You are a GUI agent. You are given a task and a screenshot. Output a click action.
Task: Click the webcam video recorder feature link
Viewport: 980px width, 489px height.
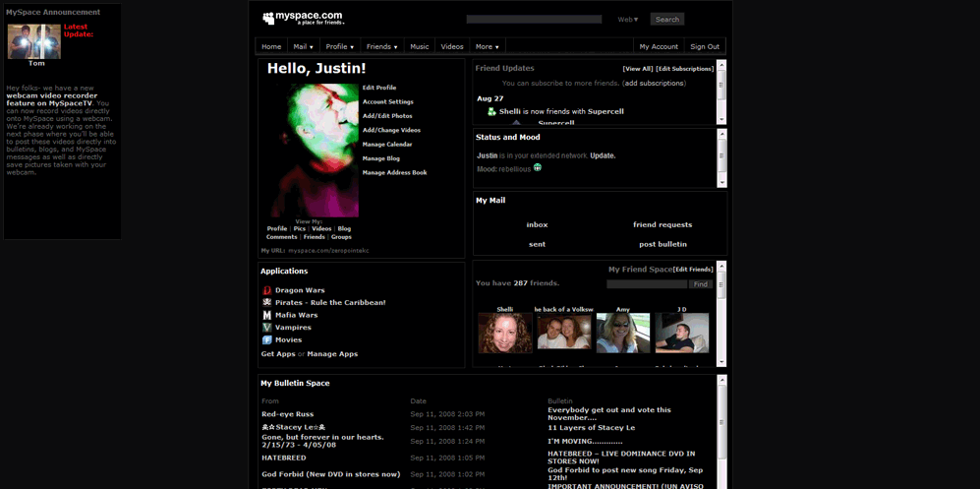point(52,99)
